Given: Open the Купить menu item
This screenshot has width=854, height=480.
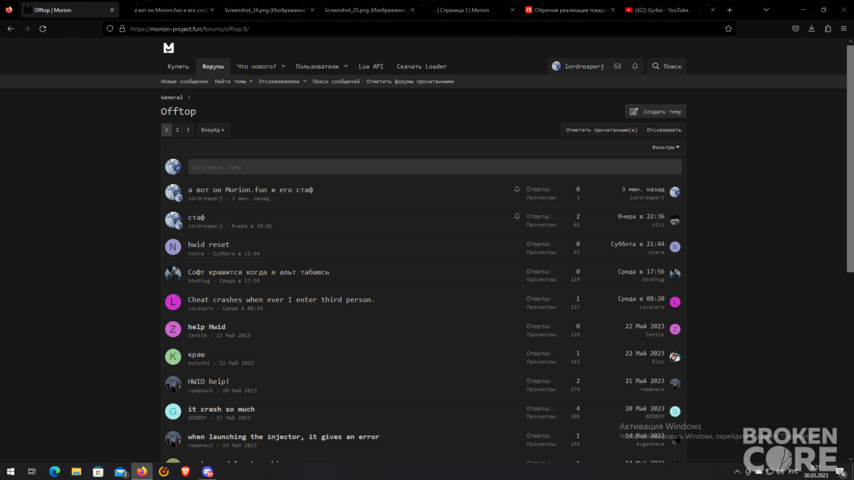Looking at the screenshot, I should pyautogui.click(x=178, y=66).
